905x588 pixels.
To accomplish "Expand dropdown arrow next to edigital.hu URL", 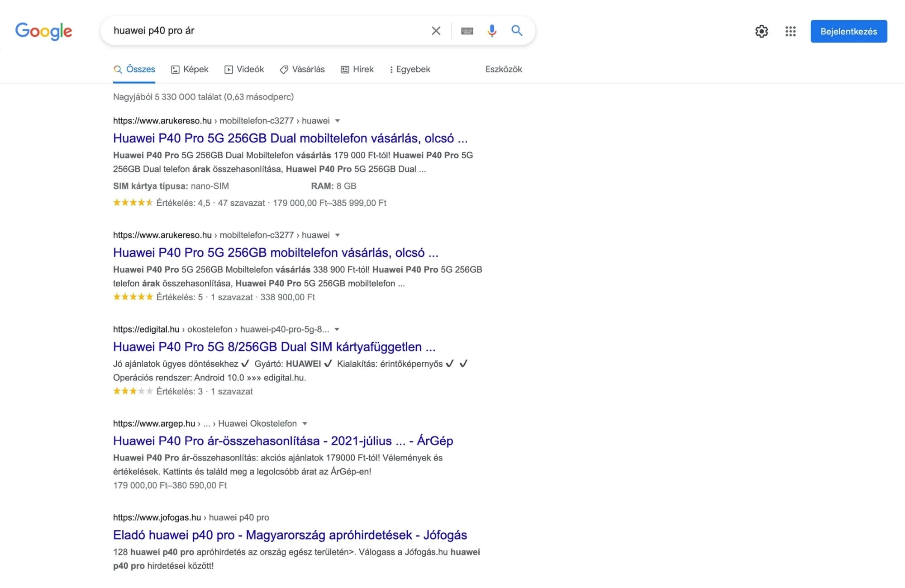I will click(x=337, y=329).
